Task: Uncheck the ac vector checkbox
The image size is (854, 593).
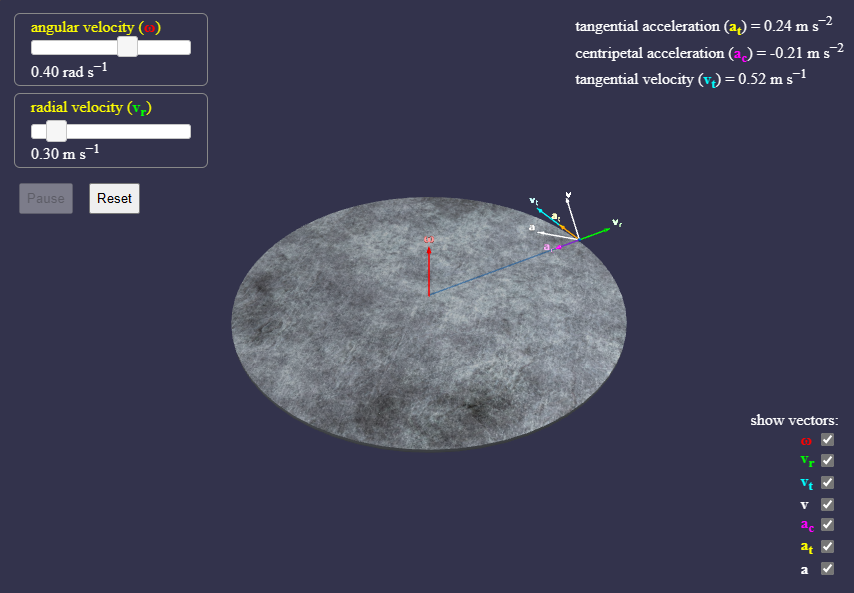Action: click(827, 524)
